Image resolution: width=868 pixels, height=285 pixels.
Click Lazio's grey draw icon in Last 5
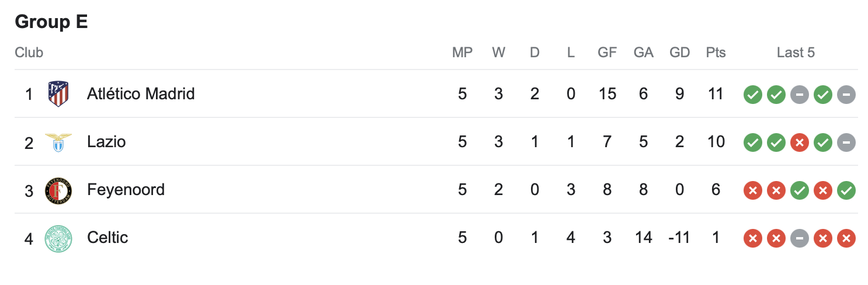click(x=846, y=142)
